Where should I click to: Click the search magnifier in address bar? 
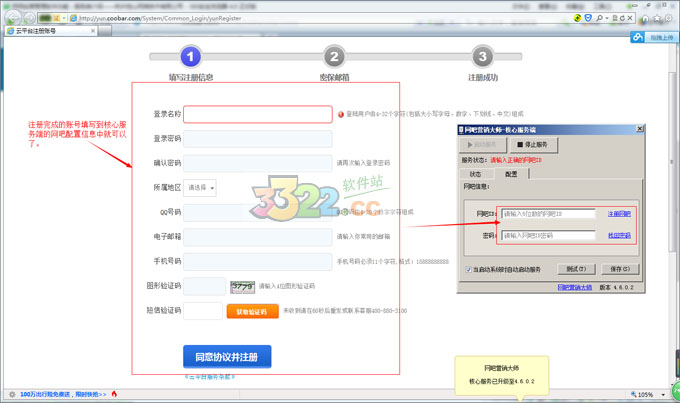tap(599, 18)
